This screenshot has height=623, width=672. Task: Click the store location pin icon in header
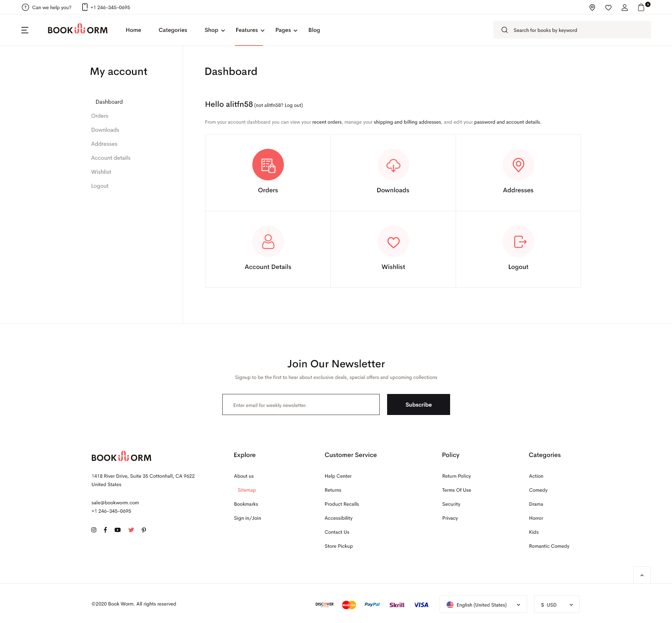pos(592,7)
